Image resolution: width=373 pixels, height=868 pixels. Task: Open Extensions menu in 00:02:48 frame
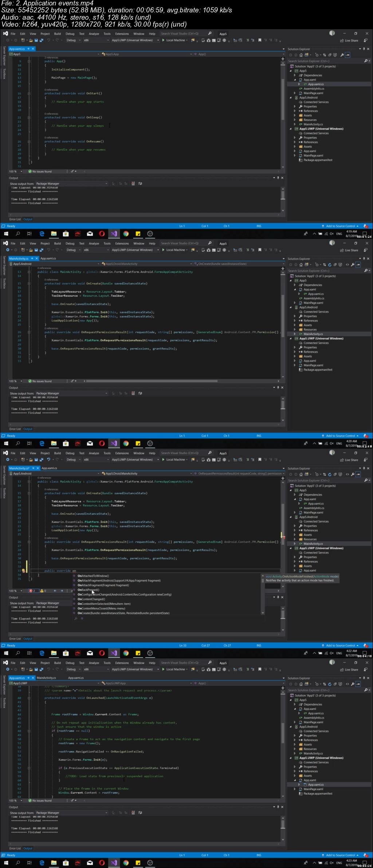click(122, 243)
